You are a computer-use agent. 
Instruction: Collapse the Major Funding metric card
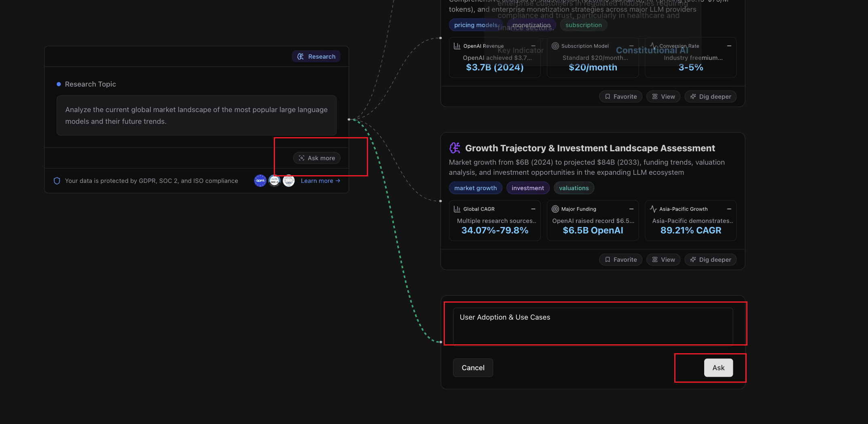(x=631, y=209)
